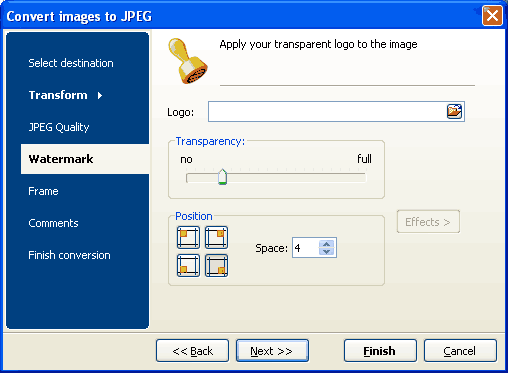
Task: Click the Cancel button
Action: [x=460, y=351]
